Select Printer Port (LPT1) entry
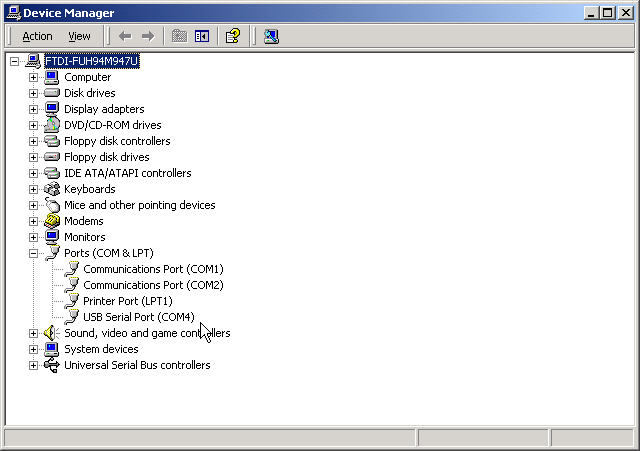The image size is (640, 451). pyautogui.click(x=128, y=301)
